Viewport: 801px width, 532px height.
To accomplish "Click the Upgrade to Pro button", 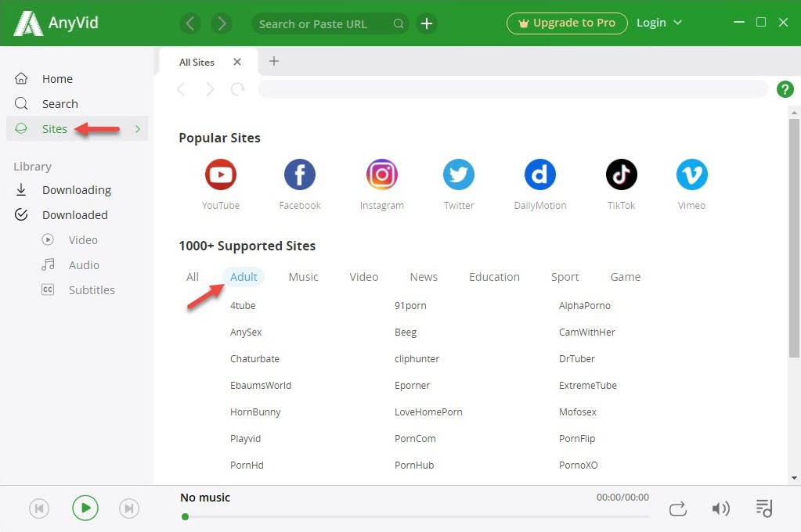I will coord(567,23).
